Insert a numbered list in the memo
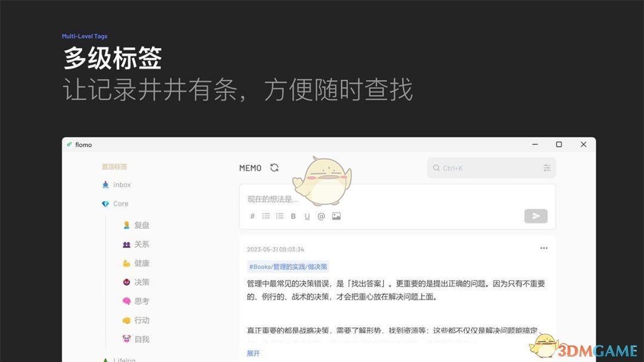 click(x=280, y=216)
